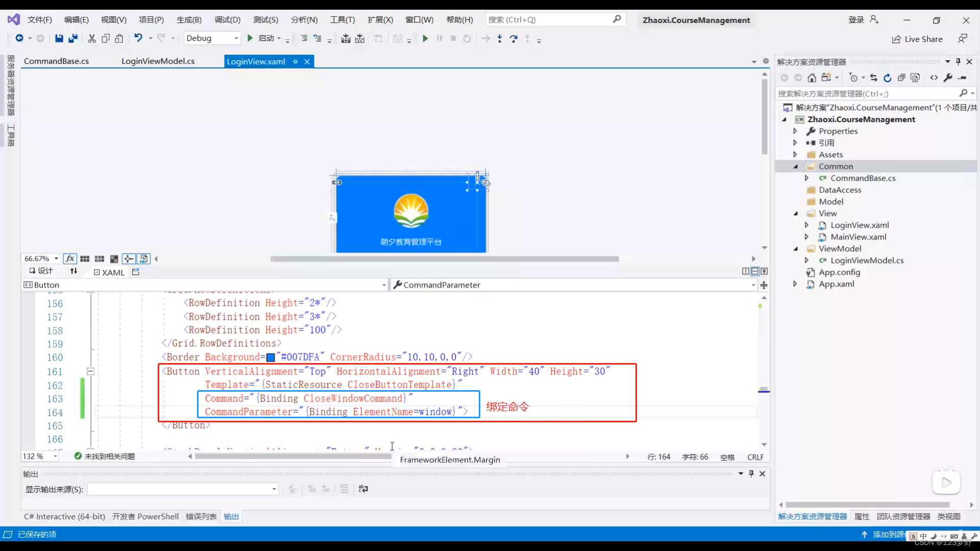The image size is (980, 551).
Task: Select LoginView.xaml in Solution Explorer
Action: click(860, 225)
